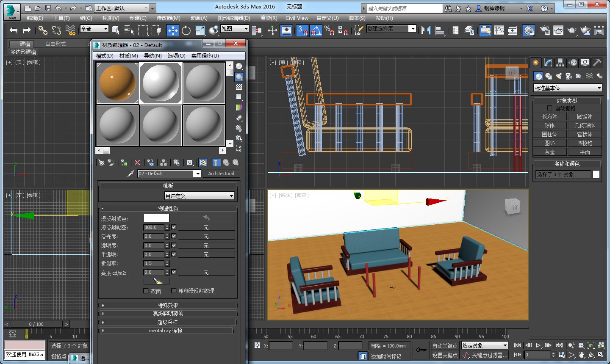Select the Rotate tool on main toolbar

pyautogui.click(x=186, y=30)
